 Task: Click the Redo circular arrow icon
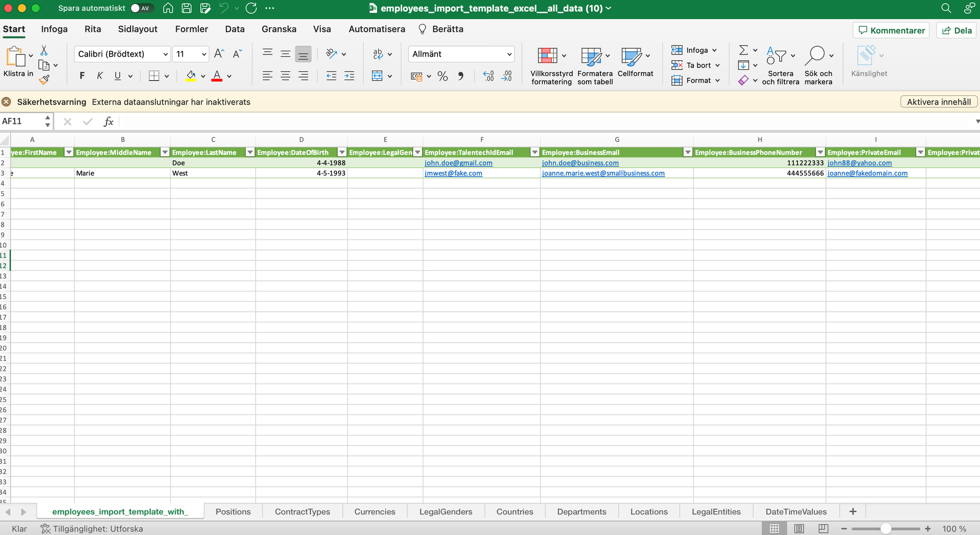pyautogui.click(x=251, y=8)
